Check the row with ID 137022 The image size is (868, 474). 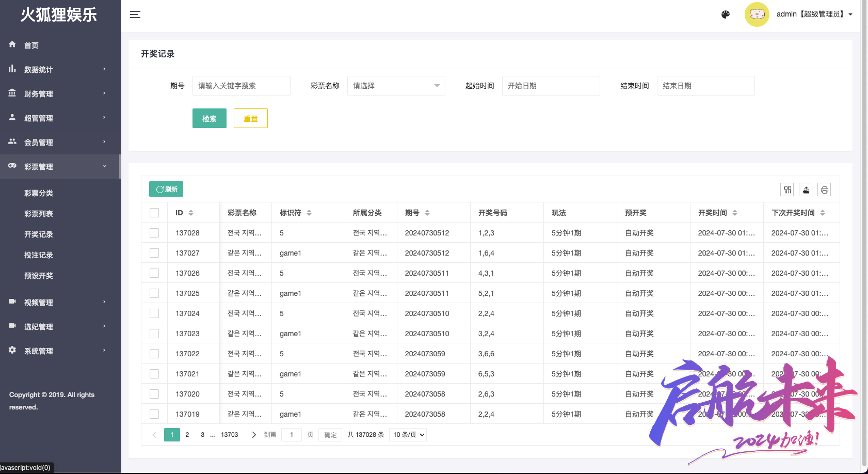[154, 354]
